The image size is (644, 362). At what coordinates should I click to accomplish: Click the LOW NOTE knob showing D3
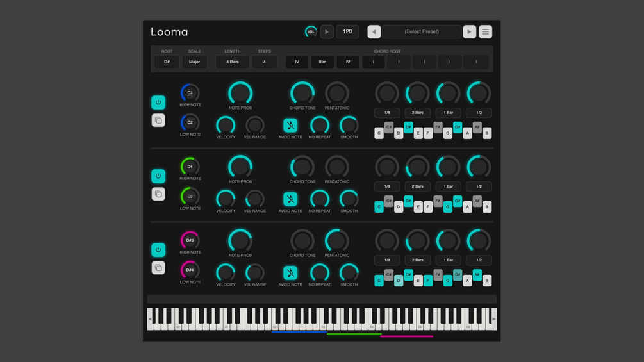[190, 196]
